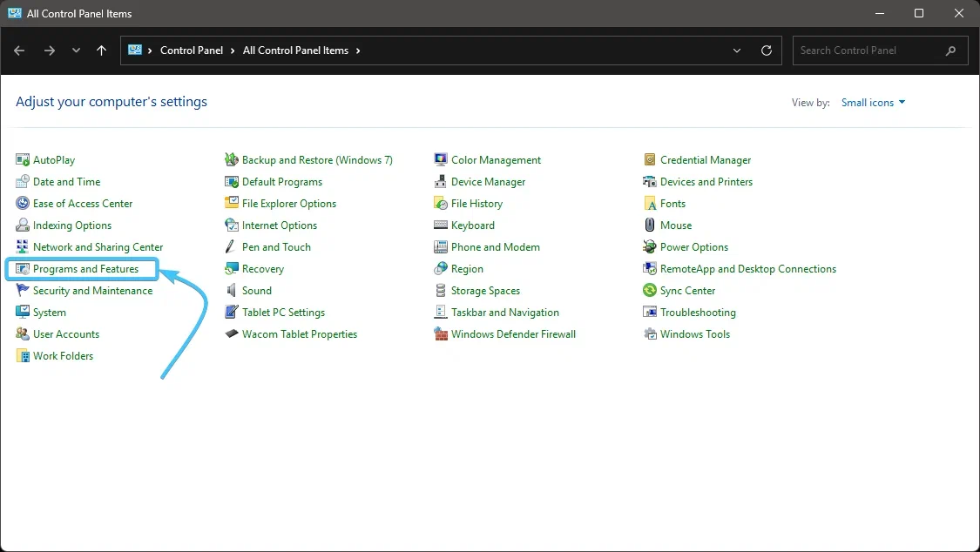Refresh the Control Panel view
980x552 pixels.
tap(767, 50)
